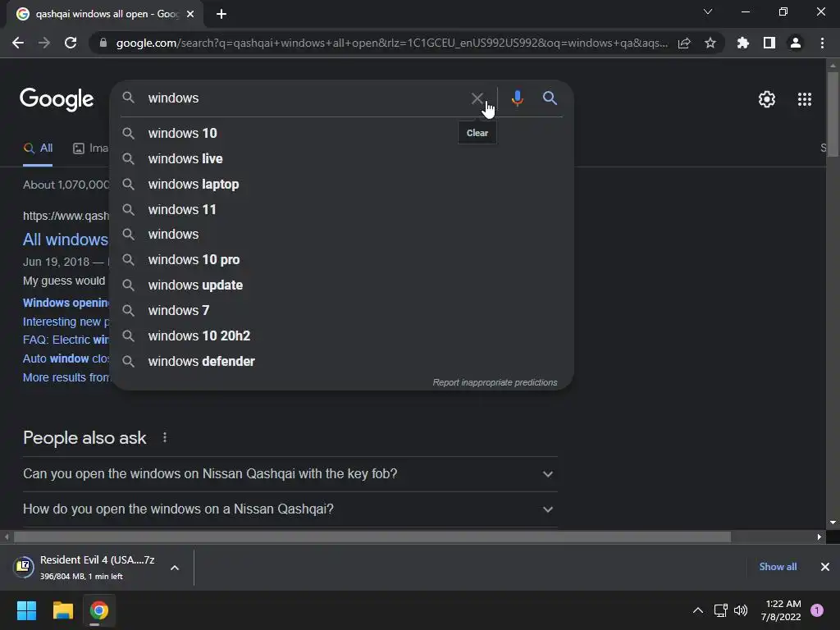Go back to previous page
840x630 pixels.
point(18,43)
